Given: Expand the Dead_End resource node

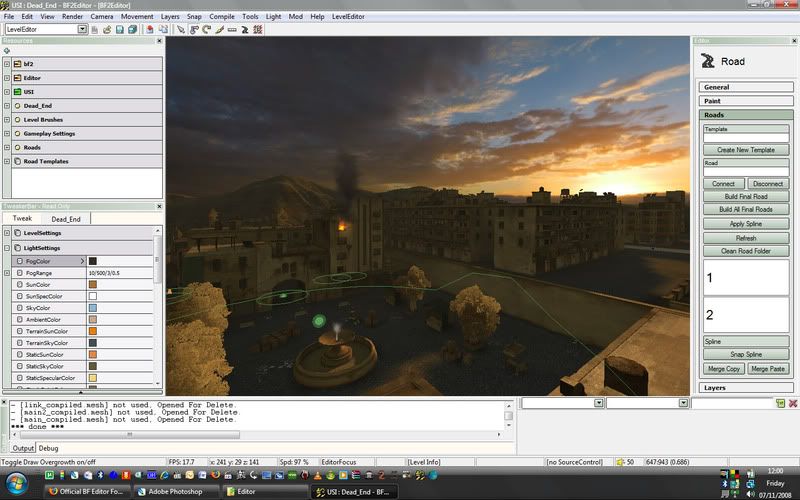Looking at the screenshot, I should coord(7,106).
